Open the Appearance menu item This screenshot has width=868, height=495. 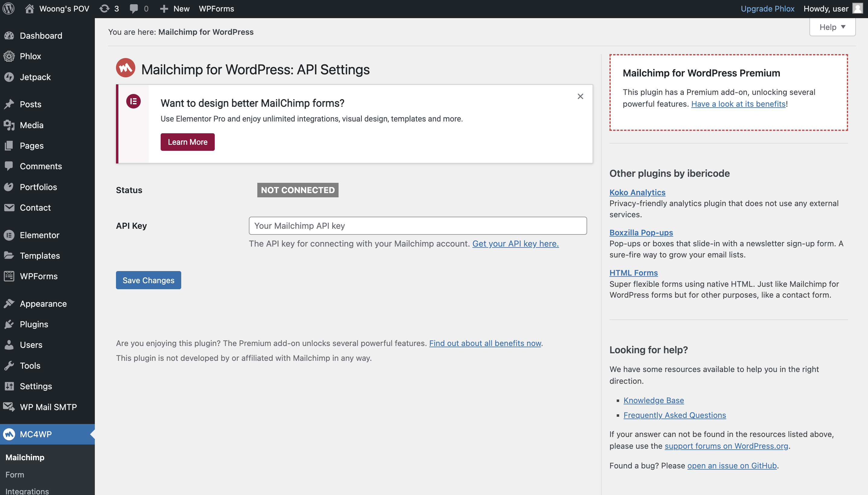click(43, 303)
